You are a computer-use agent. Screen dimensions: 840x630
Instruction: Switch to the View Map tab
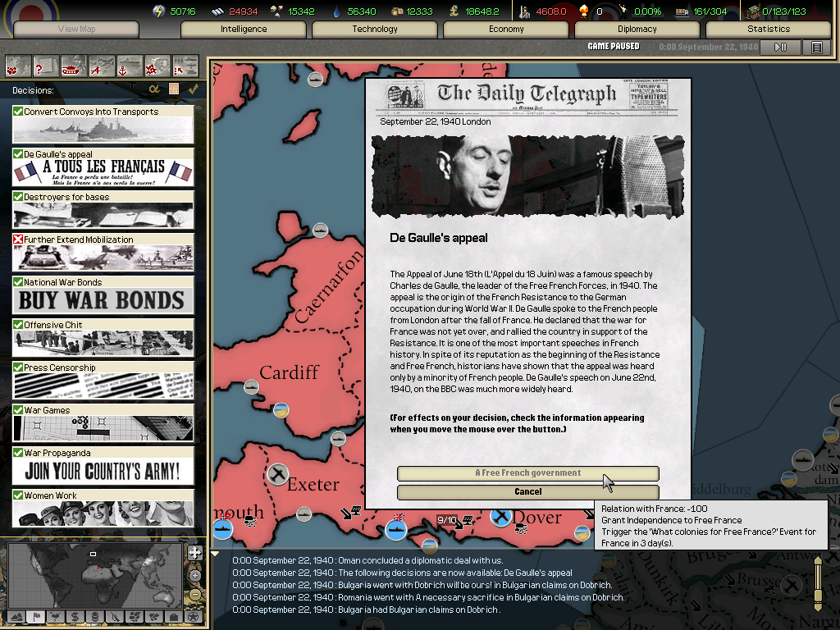76,29
